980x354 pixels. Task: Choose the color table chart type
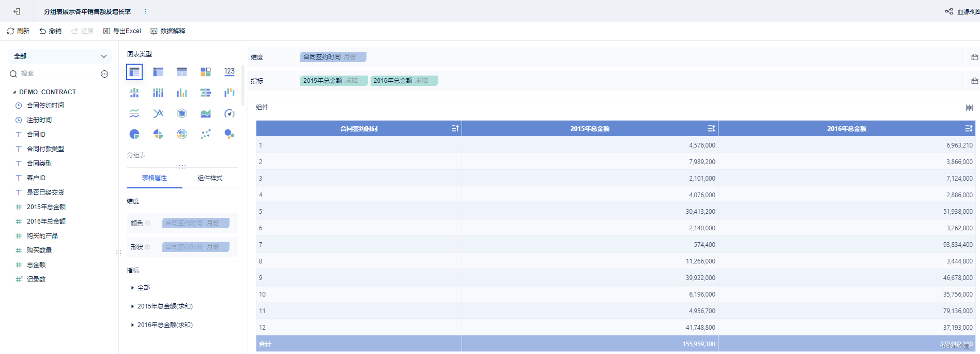coord(206,72)
